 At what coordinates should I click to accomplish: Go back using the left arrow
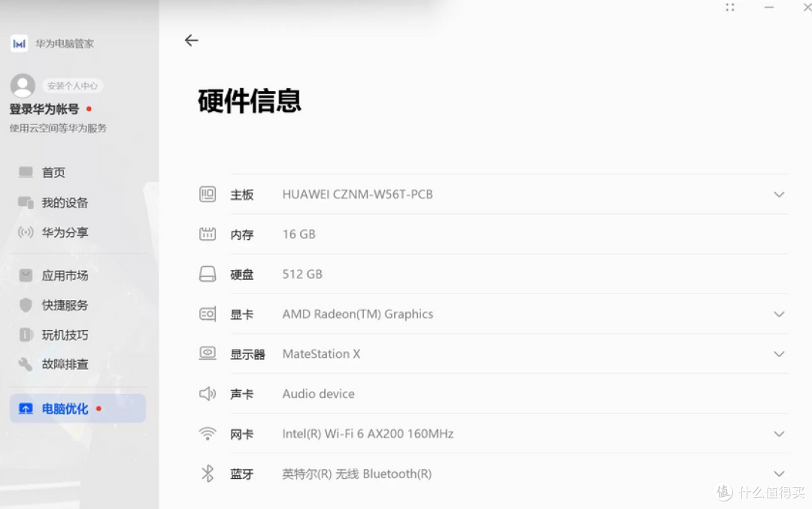click(x=191, y=40)
